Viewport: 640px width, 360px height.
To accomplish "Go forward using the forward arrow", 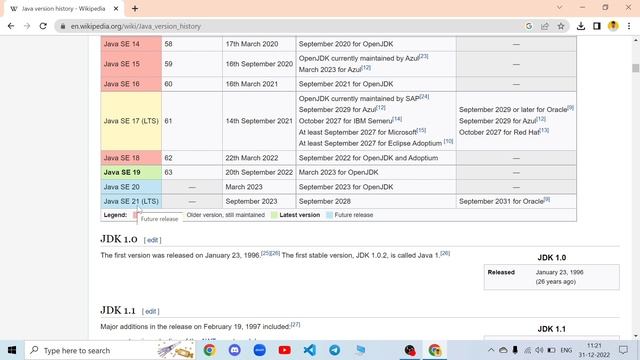I will [27, 26].
